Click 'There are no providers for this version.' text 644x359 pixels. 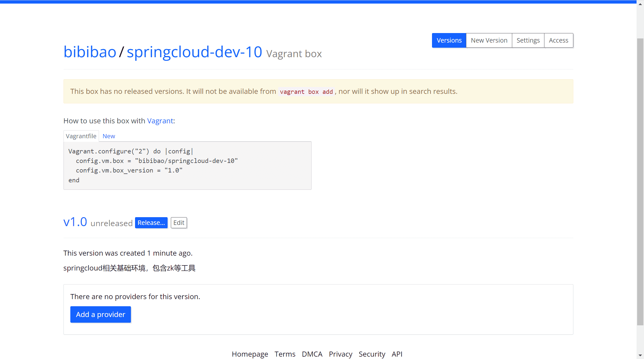point(135,297)
